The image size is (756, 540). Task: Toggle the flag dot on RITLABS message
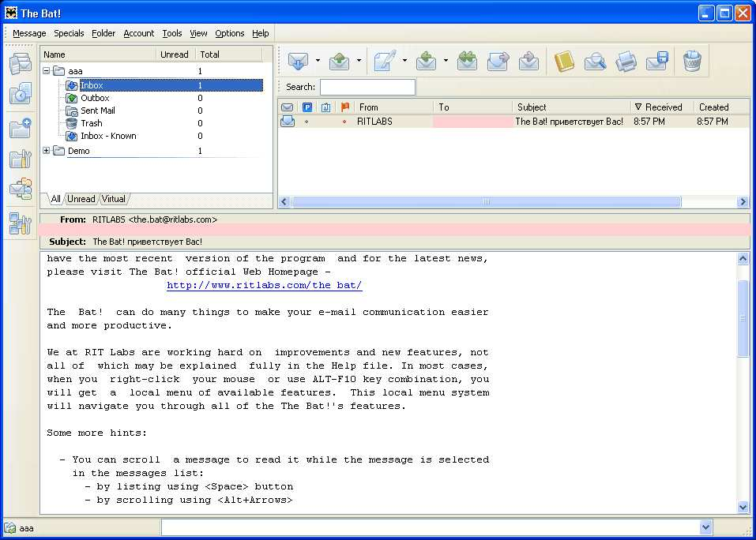click(x=344, y=122)
